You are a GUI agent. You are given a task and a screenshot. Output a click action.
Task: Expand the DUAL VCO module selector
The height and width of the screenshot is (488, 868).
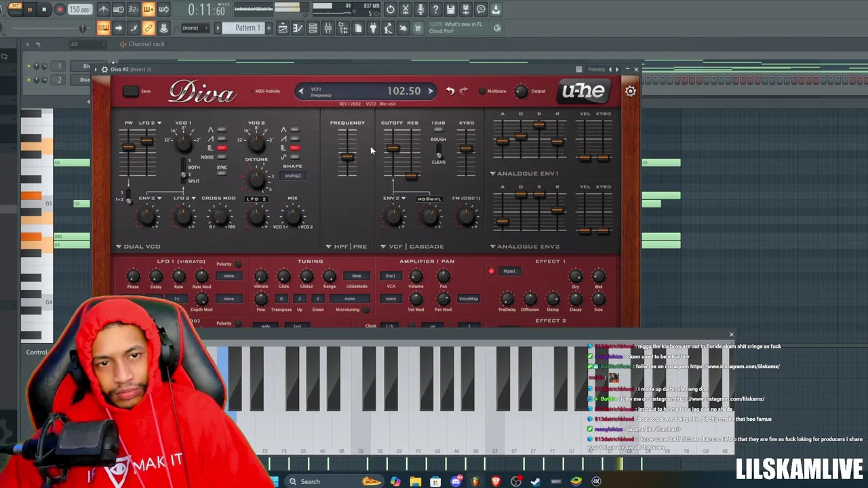(x=138, y=247)
